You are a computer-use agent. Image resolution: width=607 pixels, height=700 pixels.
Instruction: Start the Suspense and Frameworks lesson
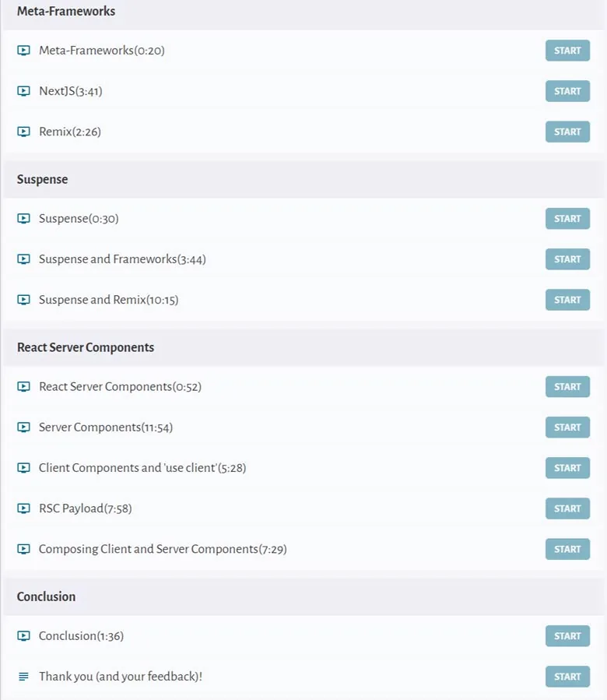pyautogui.click(x=567, y=259)
